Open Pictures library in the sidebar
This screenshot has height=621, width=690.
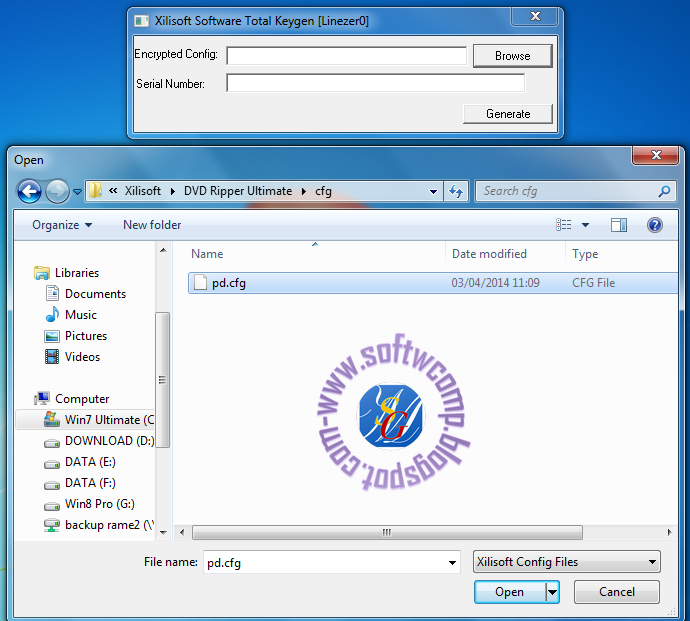(x=86, y=336)
